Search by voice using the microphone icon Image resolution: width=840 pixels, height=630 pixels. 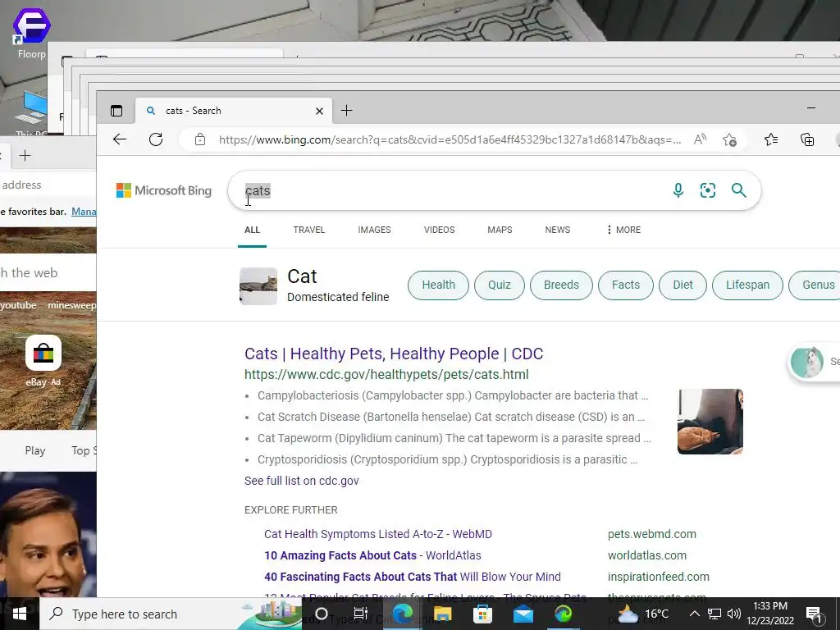pos(678,190)
